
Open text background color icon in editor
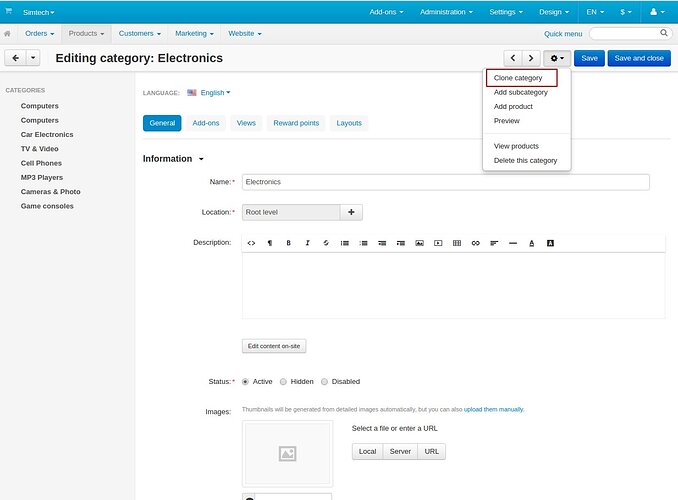[x=550, y=243]
